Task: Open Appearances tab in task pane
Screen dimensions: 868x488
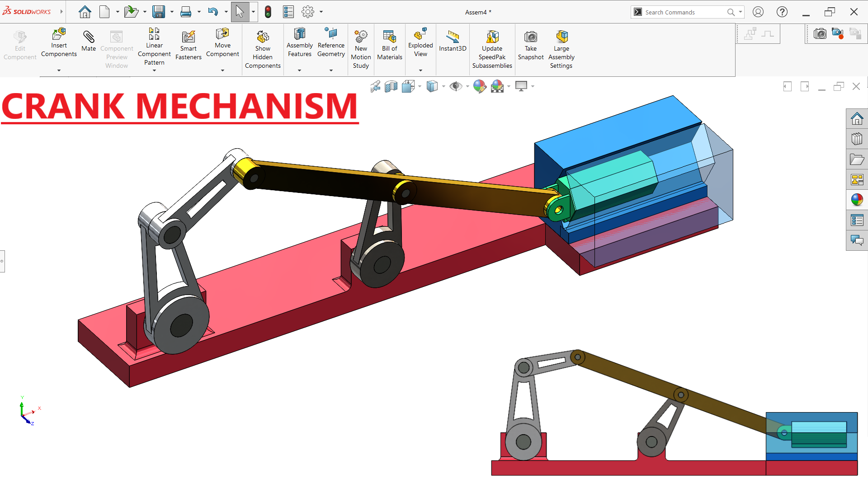Action: (x=857, y=200)
